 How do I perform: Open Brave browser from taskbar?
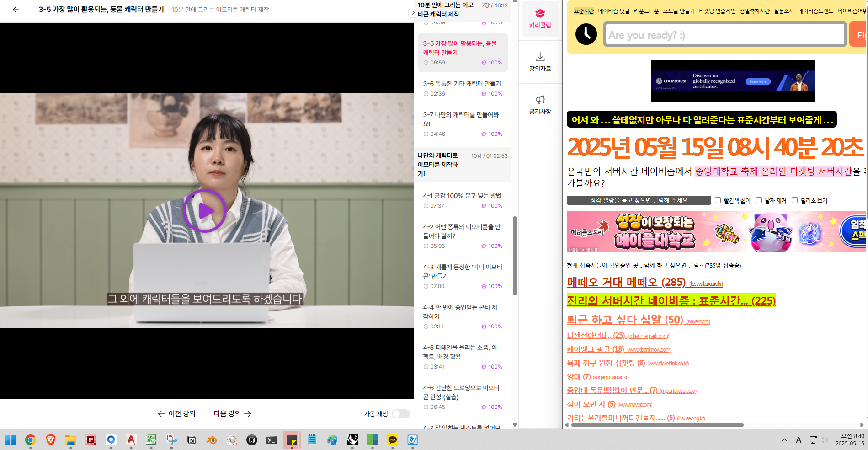click(x=51, y=440)
